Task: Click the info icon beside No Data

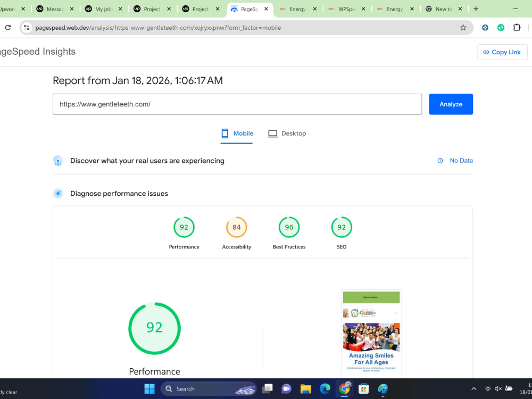Action: click(440, 161)
